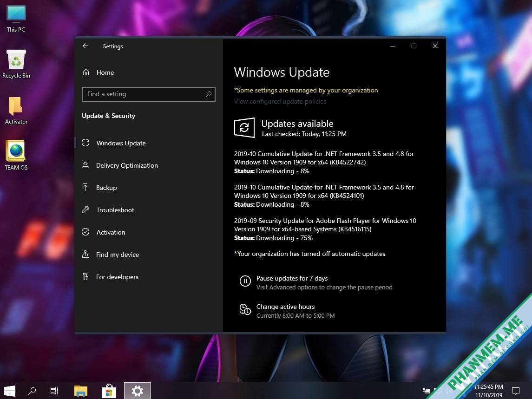The image size is (532, 399).
Task: Open Microsoft Store from taskbar
Action: [109, 391]
